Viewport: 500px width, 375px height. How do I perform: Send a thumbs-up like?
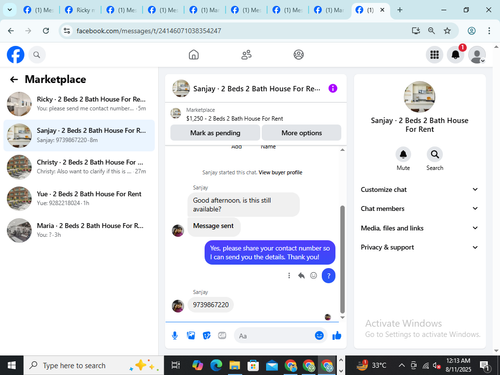[337, 335]
